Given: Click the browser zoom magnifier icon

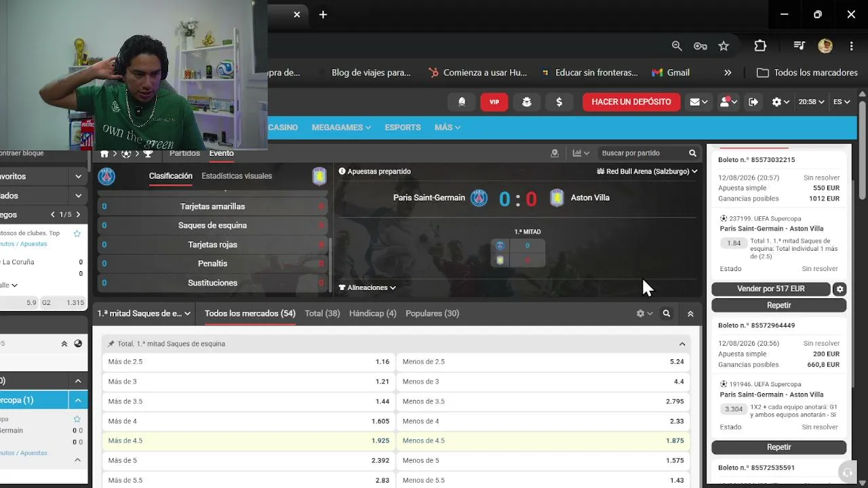Looking at the screenshot, I should coord(677,46).
